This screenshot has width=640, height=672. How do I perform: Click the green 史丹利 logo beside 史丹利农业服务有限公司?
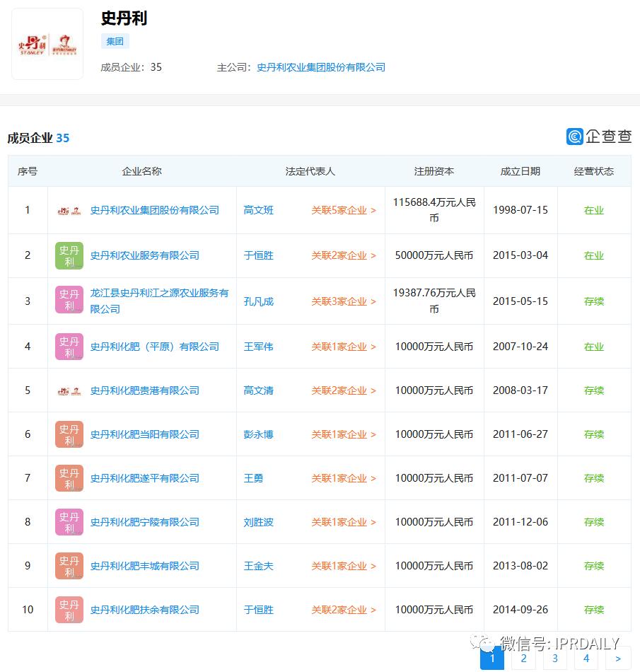[69, 255]
